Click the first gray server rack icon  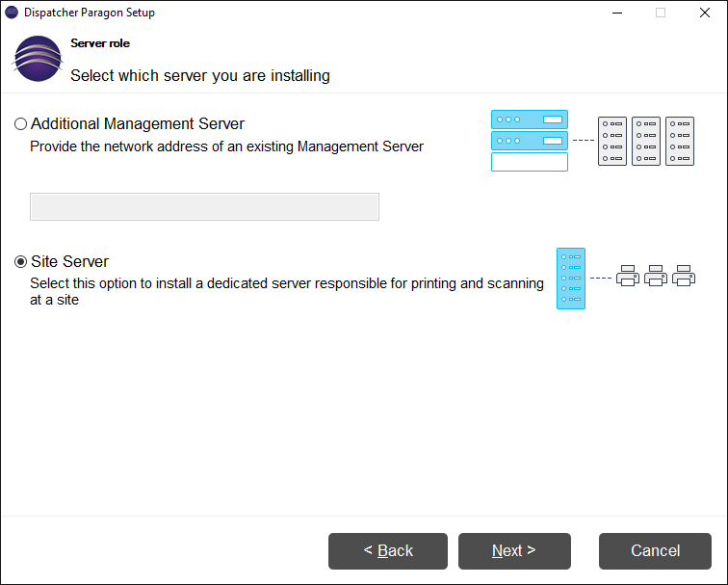[611, 141]
